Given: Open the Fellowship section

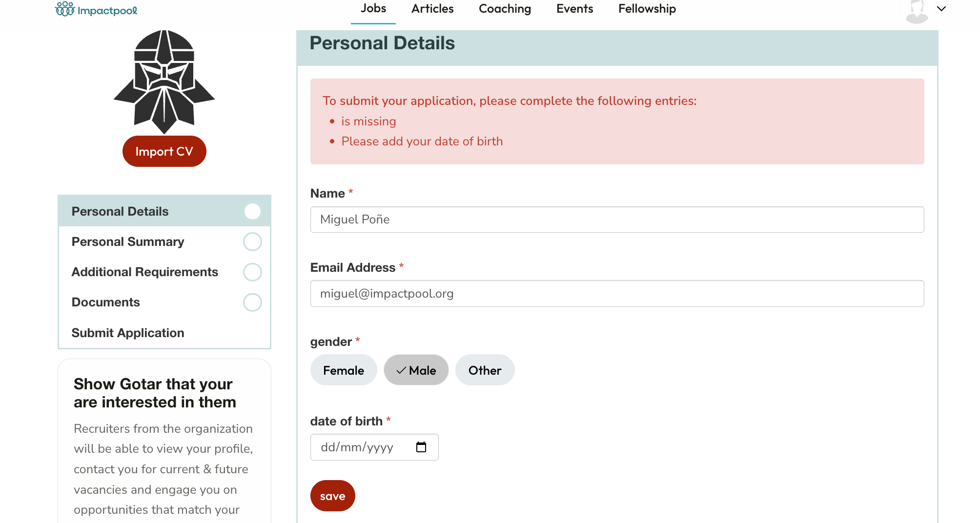Looking at the screenshot, I should (647, 9).
